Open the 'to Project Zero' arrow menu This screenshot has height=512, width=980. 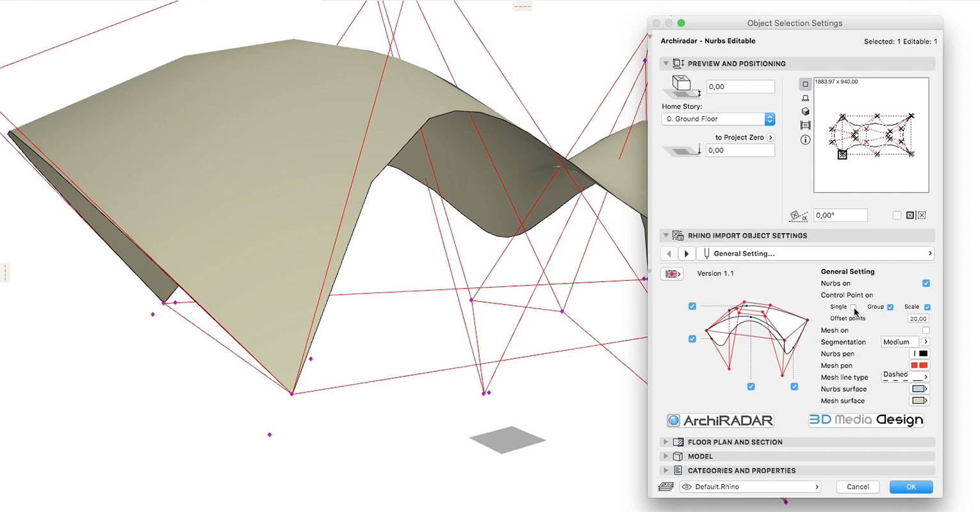[x=771, y=138]
